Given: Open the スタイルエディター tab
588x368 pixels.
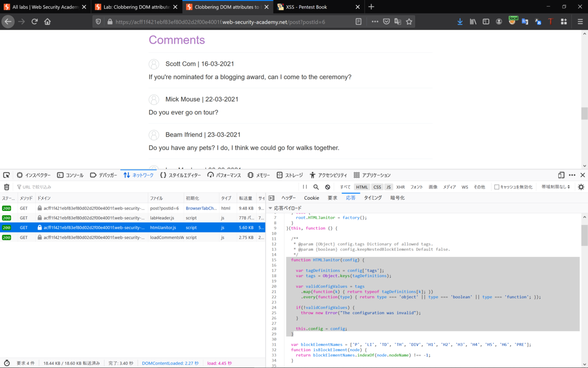Looking at the screenshot, I should click(x=180, y=175).
